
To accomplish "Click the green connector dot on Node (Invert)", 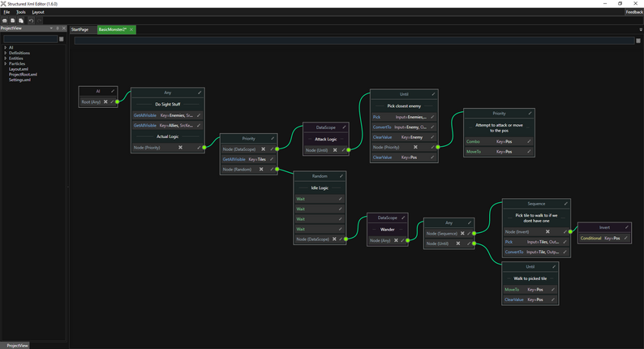I will [x=570, y=231].
